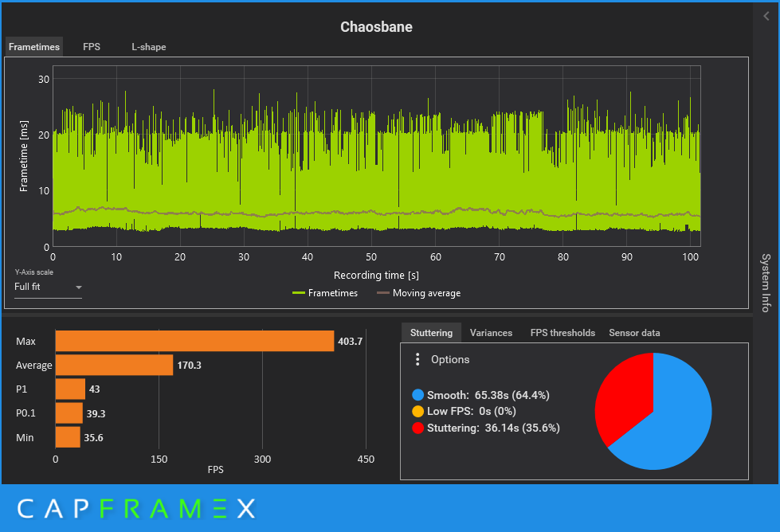Click the CapFrameX logo
The width and height of the screenshot is (780, 532).
136,509
